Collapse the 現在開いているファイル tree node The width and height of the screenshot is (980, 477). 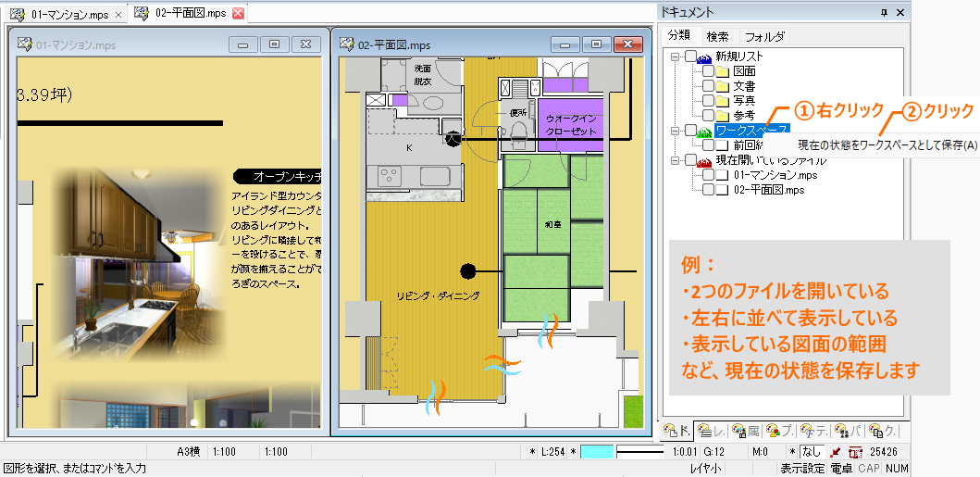tap(676, 160)
